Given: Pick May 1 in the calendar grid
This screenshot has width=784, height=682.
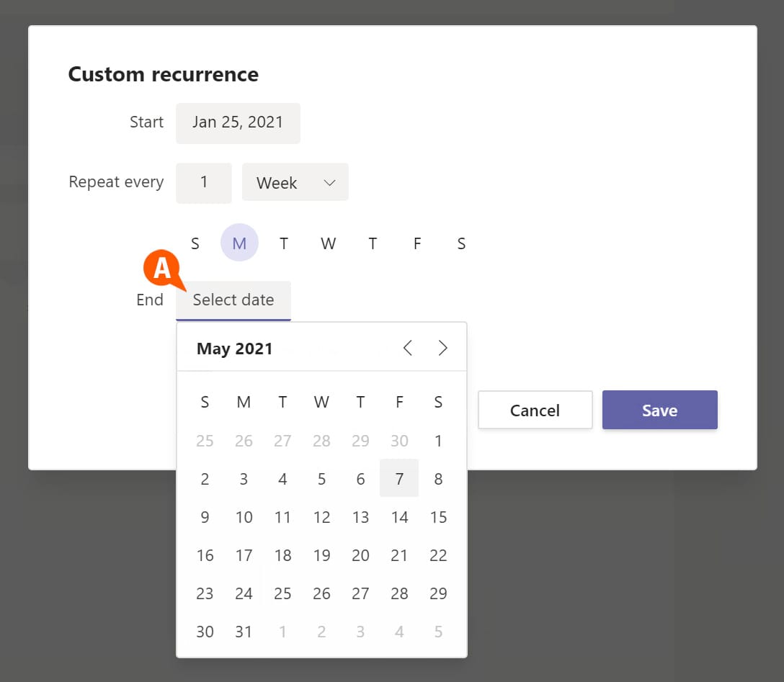Looking at the screenshot, I should [x=438, y=441].
